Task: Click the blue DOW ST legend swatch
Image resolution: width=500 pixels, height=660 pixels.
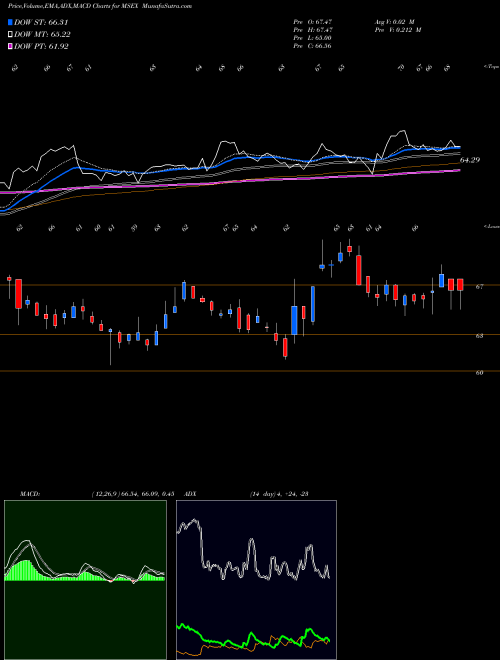Action: [11, 22]
